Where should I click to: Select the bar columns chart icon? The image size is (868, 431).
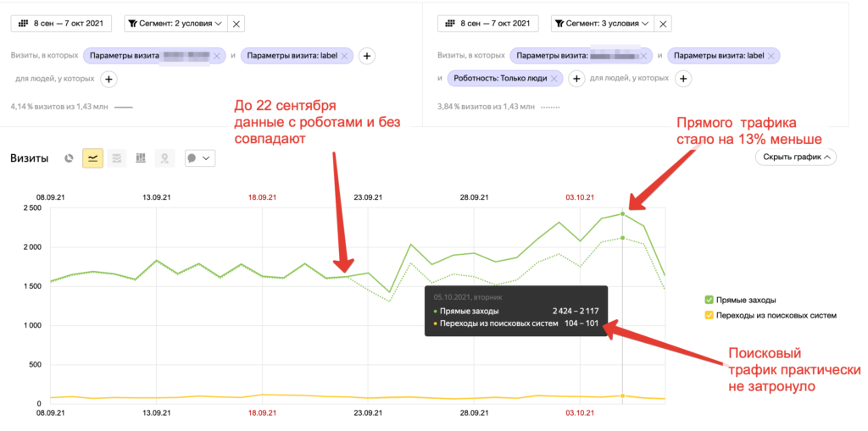point(141,158)
